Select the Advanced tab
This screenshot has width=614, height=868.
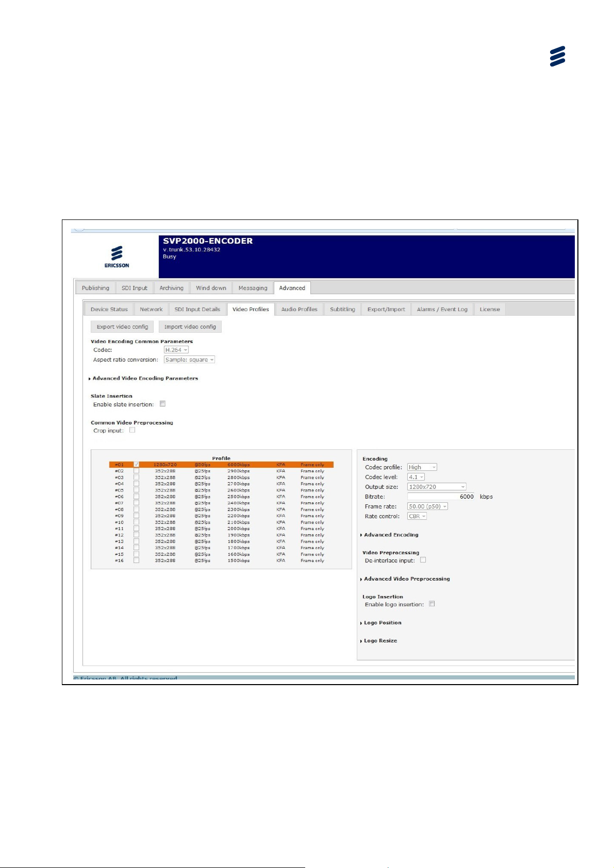[292, 288]
